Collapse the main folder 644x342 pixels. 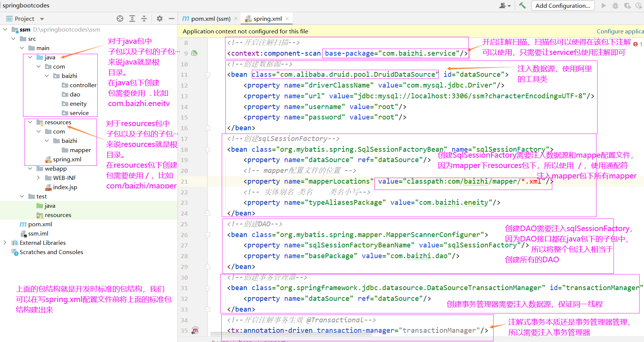(22, 48)
